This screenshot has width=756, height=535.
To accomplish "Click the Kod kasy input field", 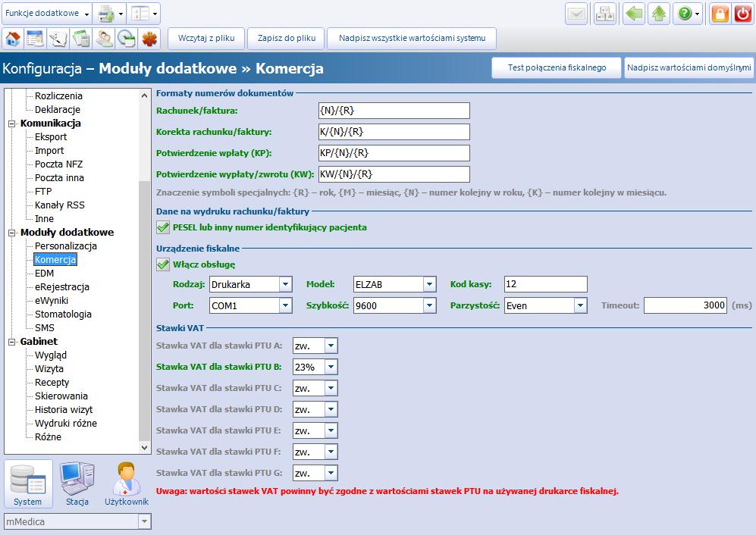I will pos(546,284).
